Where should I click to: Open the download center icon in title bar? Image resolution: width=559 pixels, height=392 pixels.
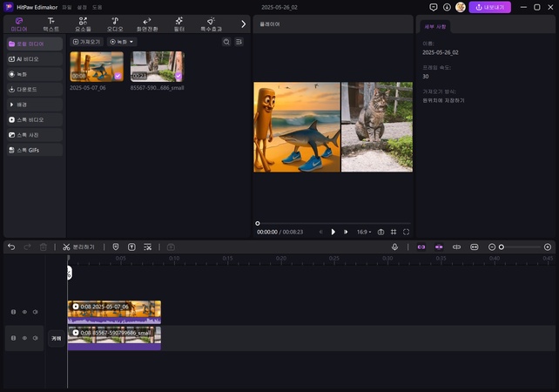[x=447, y=7]
